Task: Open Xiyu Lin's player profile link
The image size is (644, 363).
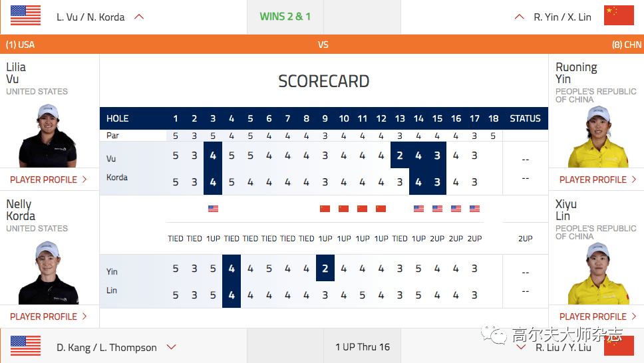Action: [597, 316]
